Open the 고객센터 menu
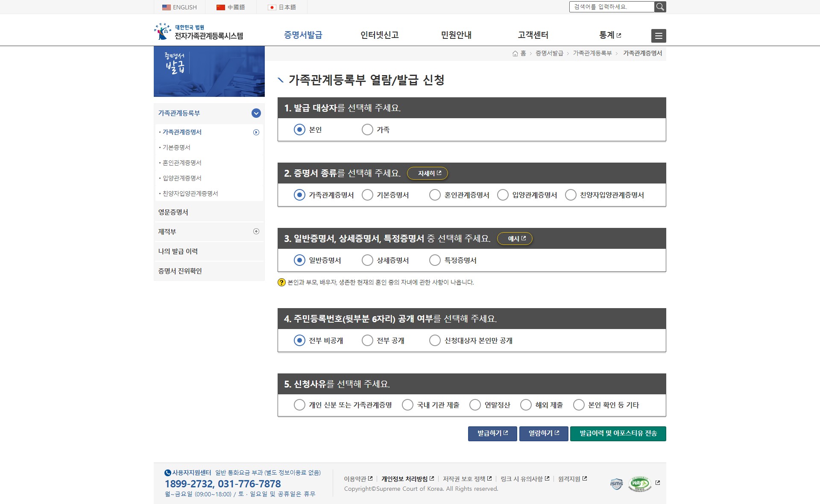Viewport: 820px width, 504px height. point(533,35)
